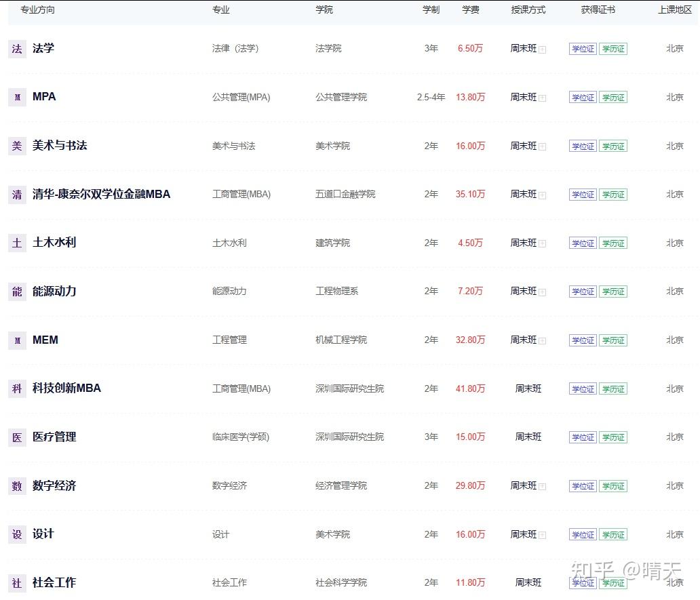Click the 学位证 badge in 土木水利 row
The height and width of the screenshot is (600, 700).
click(583, 243)
